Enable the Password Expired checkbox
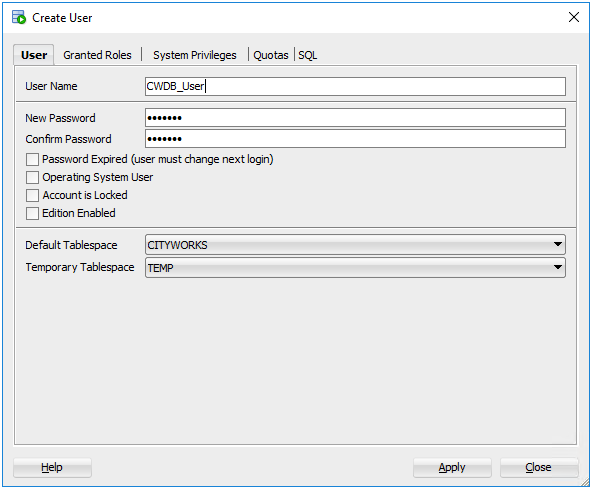This screenshot has width=592, height=488. (x=32, y=159)
